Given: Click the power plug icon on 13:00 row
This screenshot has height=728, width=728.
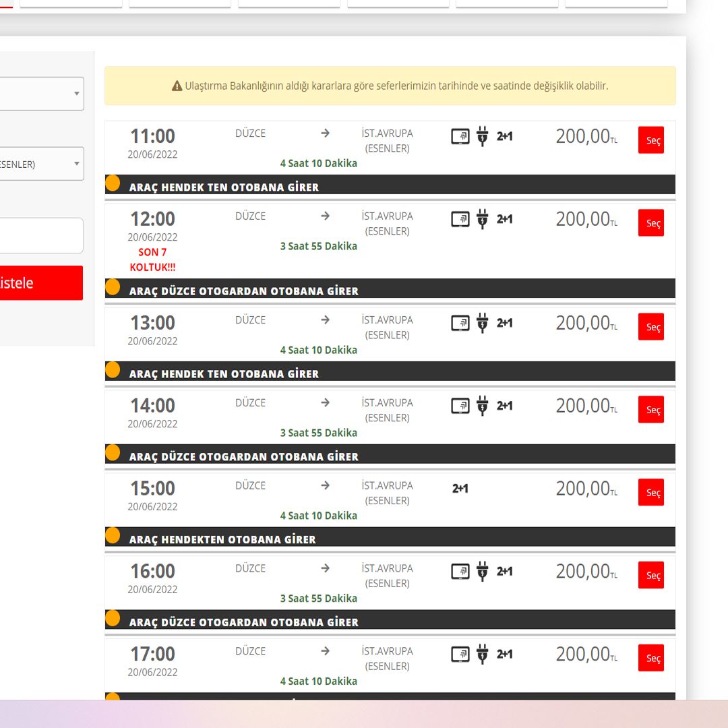Looking at the screenshot, I should coord(483,323).
